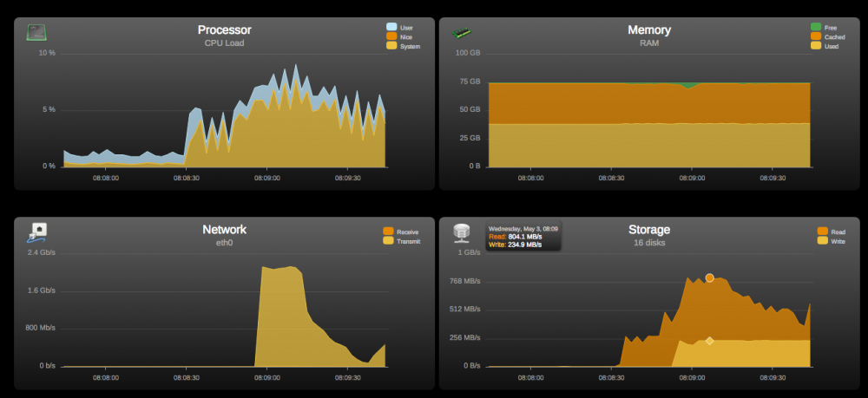Toggle the Write legend swatch
Screen dimensions: 868x398
(x=823, y=241)
